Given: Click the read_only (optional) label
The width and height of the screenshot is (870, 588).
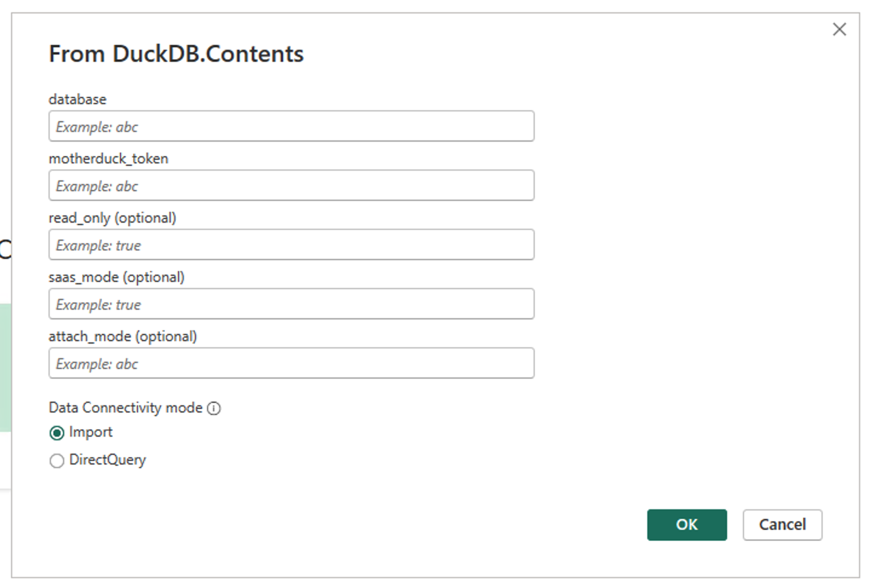Looking at the screenshot, I should 113,218.
